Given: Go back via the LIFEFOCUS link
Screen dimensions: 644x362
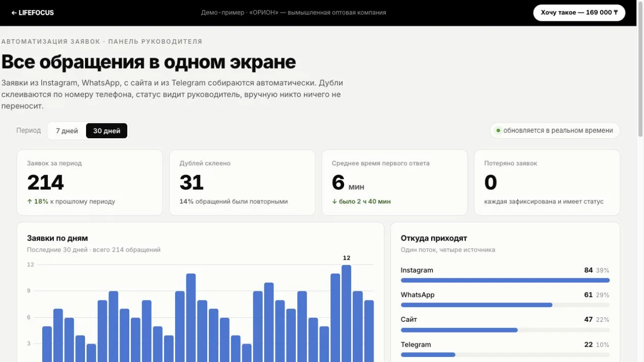Looking at the screenshot, I should click(33, 13).
